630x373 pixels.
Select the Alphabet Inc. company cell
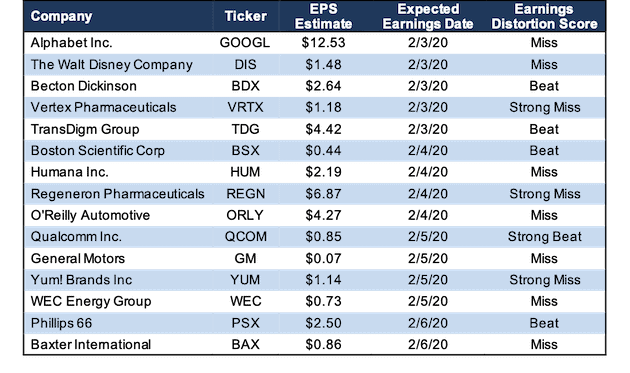click(x=72, y=43)
